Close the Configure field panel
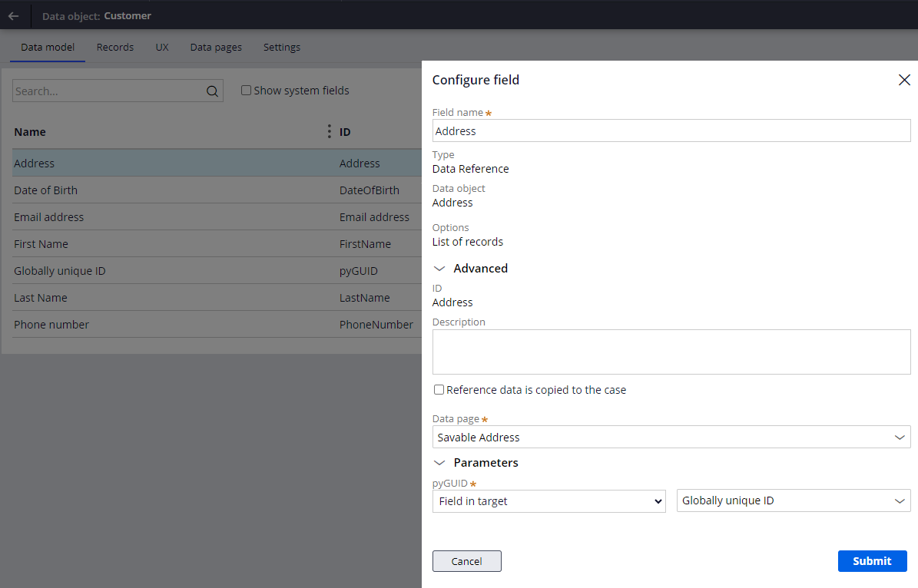The image size is (918, 588). (904, 80)
